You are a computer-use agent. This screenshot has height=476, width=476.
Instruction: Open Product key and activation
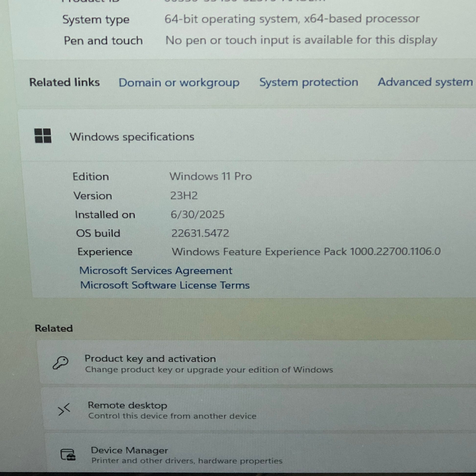(x=150, y=359)
